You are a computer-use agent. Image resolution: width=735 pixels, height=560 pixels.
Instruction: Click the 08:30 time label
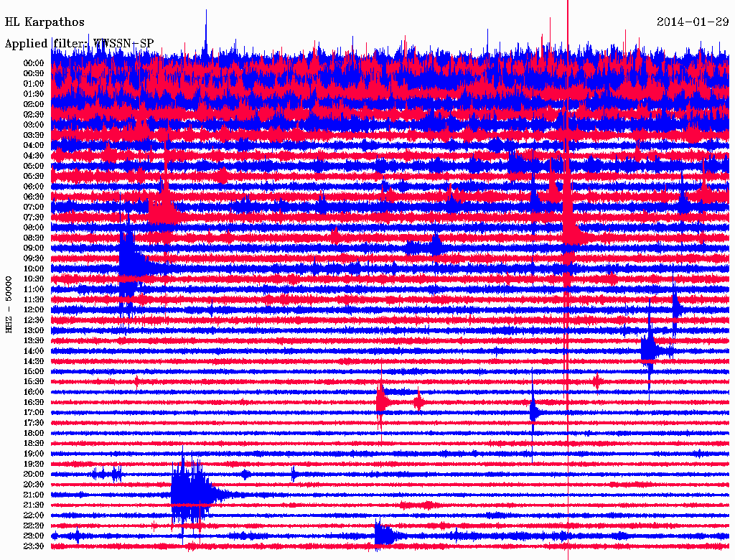tap(34, 238)
